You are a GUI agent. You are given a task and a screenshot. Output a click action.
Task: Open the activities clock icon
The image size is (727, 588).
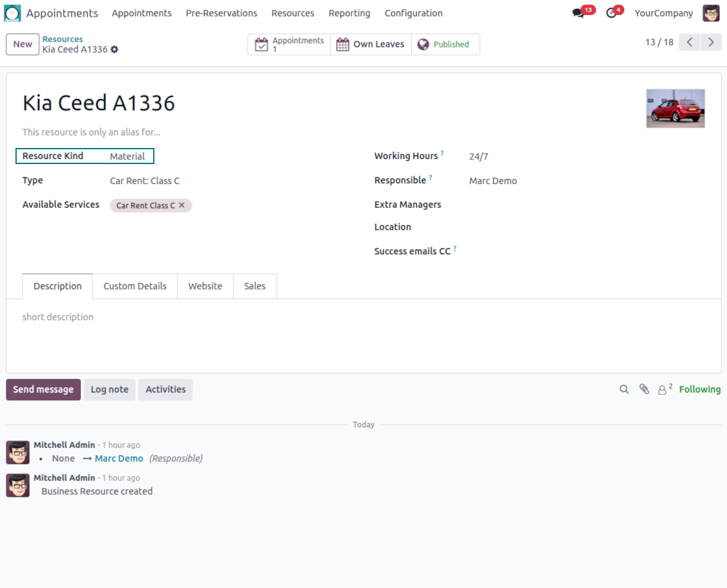click(x=611, y=14)
